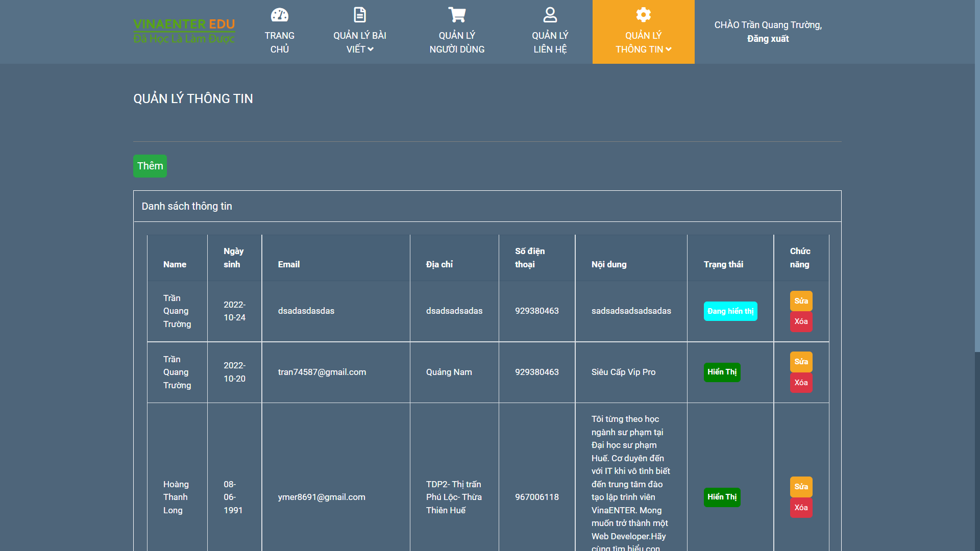
Task: Click the email cell containing ymer8691@gmail.com
Action: 321,497
